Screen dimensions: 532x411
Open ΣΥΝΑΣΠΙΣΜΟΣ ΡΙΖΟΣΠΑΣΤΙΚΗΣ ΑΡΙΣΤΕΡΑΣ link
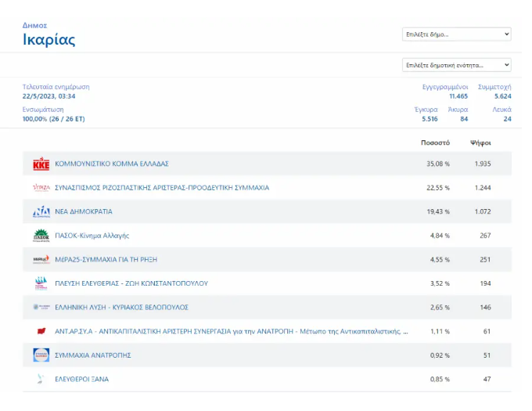tap(162, 188)
